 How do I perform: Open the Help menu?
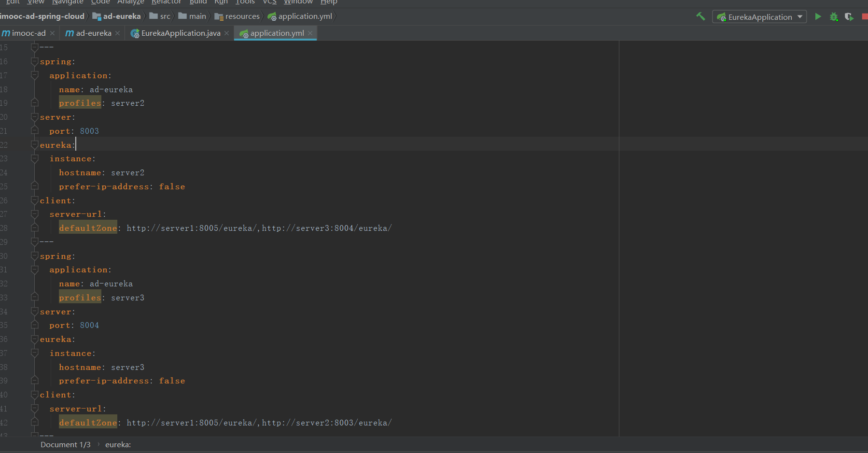(x=329, y=2)
